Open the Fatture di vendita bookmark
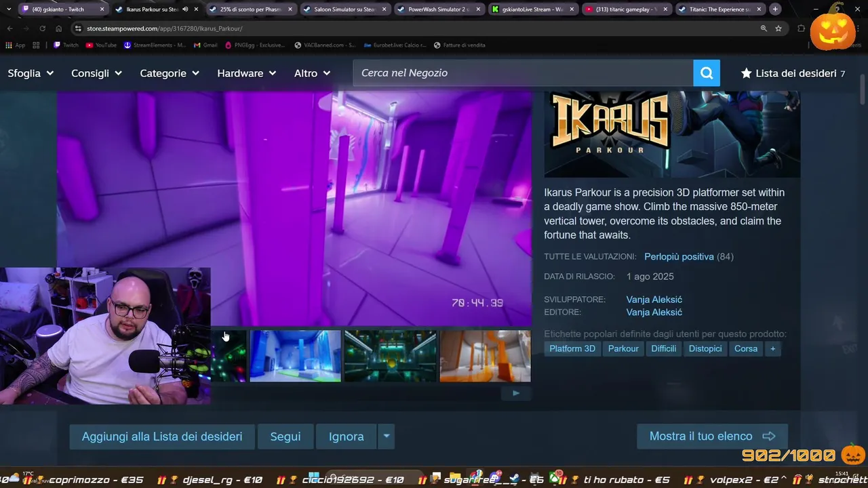This screenshot has width=868, height=488. [460, 45]
